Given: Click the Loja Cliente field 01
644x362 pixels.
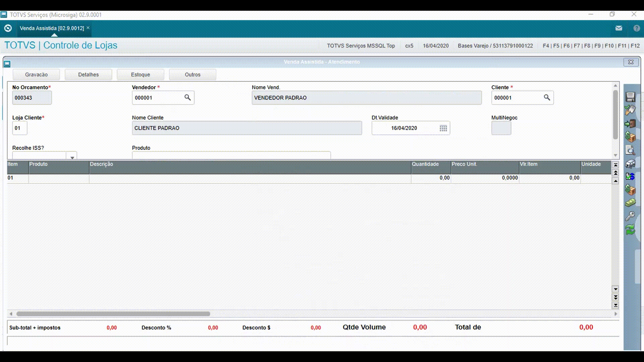Looking at the screenshot, I should coord(19,128).
